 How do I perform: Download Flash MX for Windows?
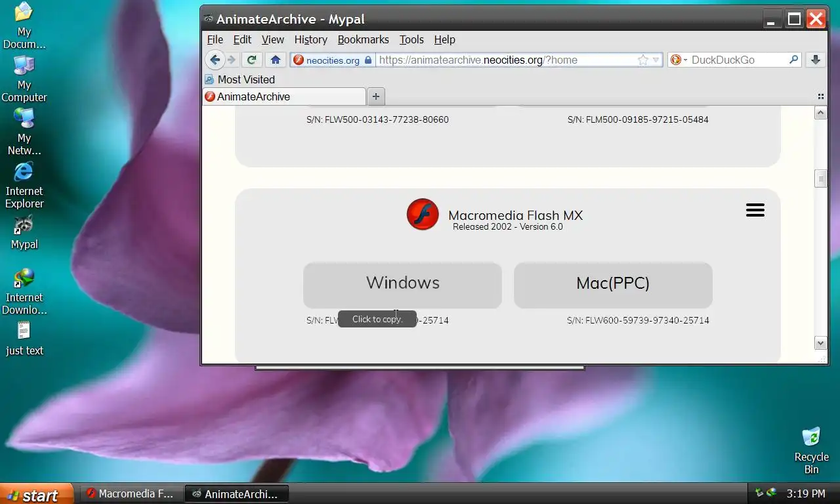[402, 285]
